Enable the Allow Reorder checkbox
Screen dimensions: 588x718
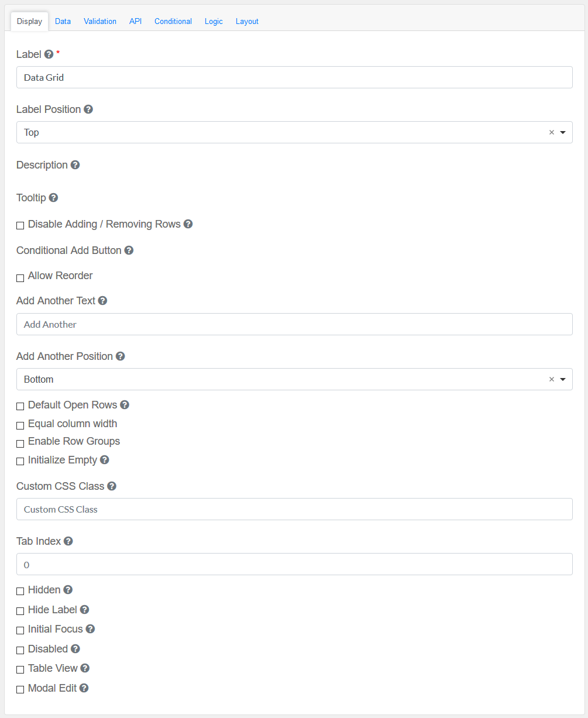(20, 278)
